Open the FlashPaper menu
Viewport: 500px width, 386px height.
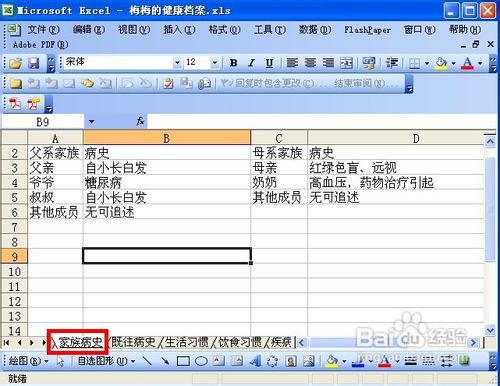click(x=367, y=30)
